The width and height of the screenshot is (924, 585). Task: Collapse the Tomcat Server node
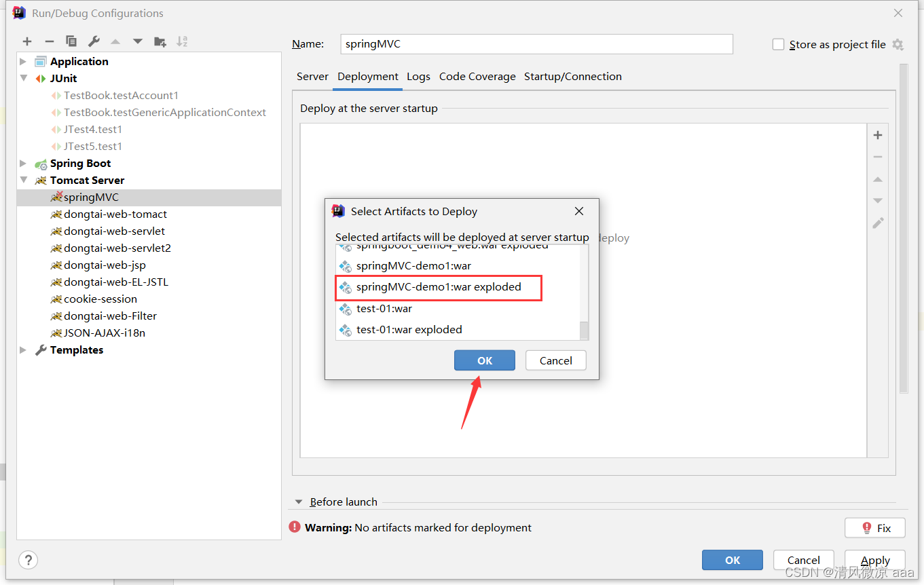tap(23, 180)
